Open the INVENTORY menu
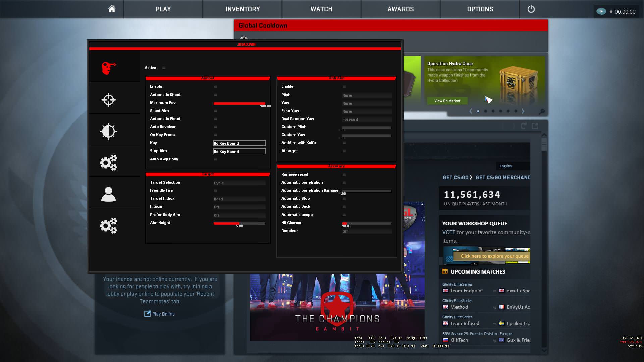Image resolution: width=644 pixels, height=362 pixels. [243, 9]
